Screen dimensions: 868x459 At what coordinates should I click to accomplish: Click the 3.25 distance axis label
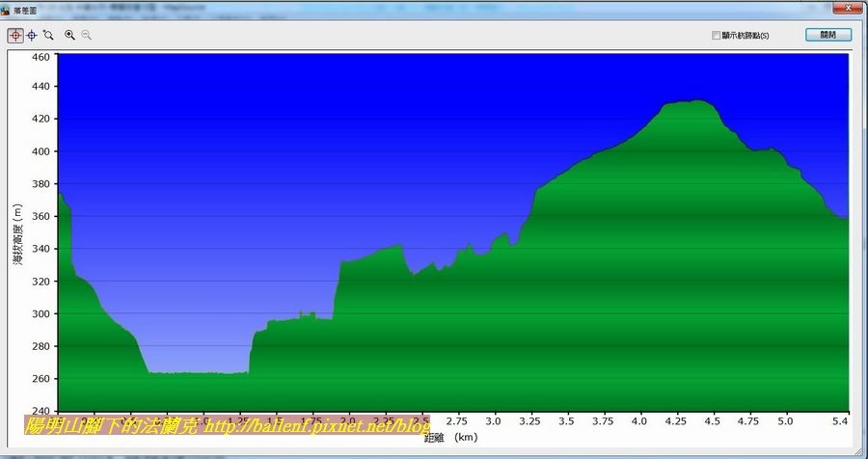tap(529, 421)
